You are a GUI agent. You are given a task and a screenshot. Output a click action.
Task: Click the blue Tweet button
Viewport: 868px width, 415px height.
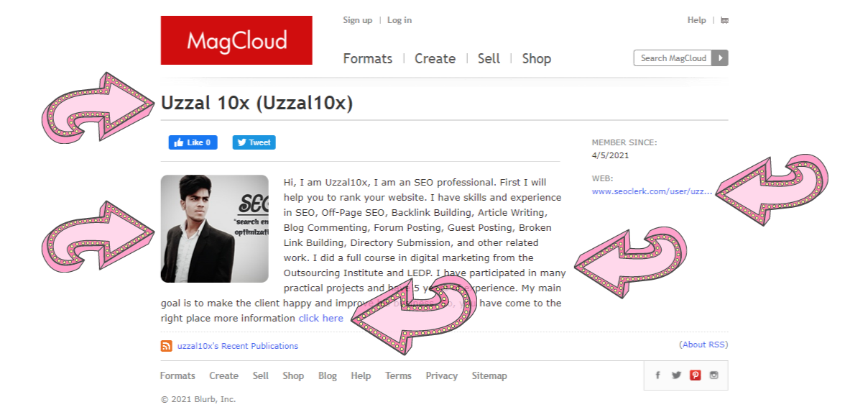254,142
